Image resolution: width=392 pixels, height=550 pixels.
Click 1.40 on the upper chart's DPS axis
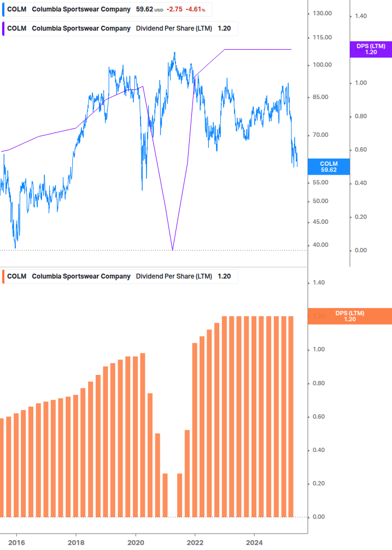[x=361, y=16]
